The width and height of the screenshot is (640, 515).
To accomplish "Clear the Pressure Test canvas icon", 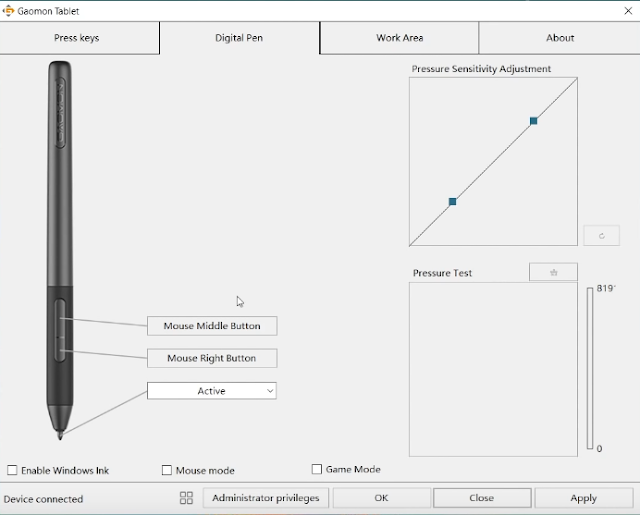I will pyautogui.click(x=553, y=272).
